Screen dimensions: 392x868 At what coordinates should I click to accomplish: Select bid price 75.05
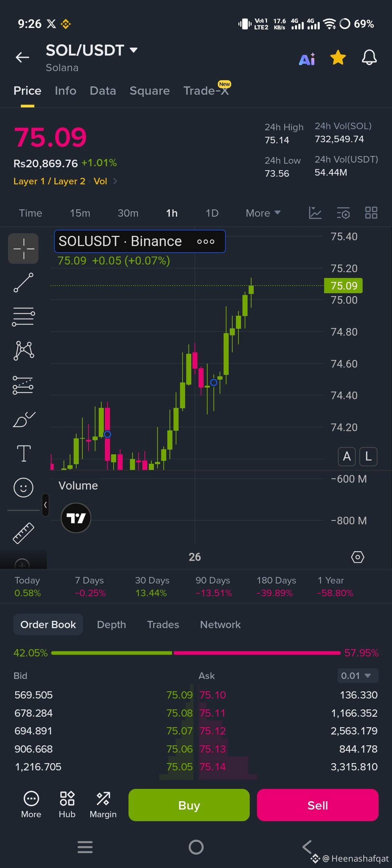(x=179, y=767)
